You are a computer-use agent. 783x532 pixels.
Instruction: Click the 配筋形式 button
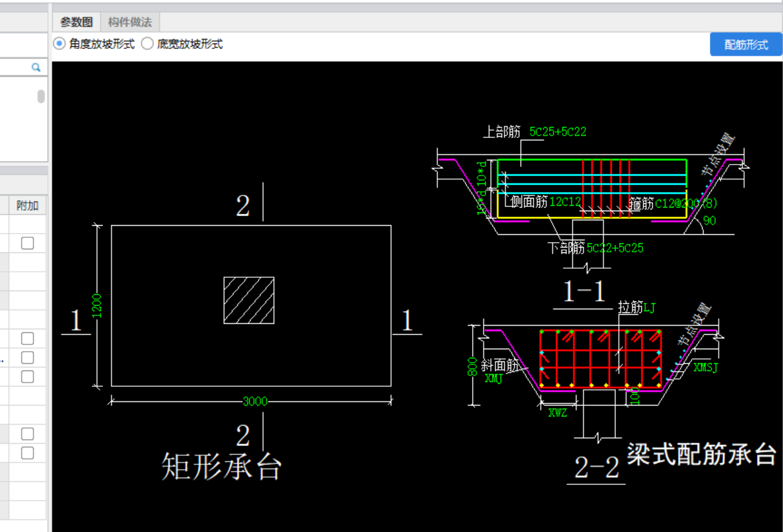tap(746, 44)
